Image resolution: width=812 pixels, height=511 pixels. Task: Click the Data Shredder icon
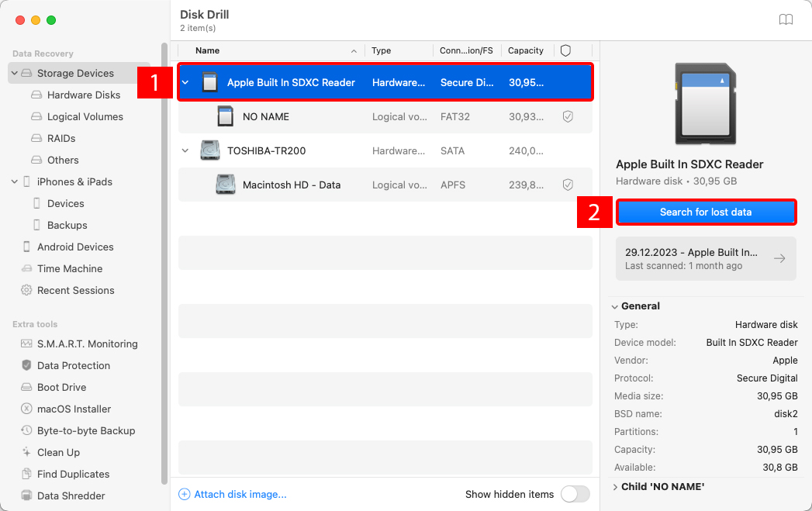[x=26, y=496]
